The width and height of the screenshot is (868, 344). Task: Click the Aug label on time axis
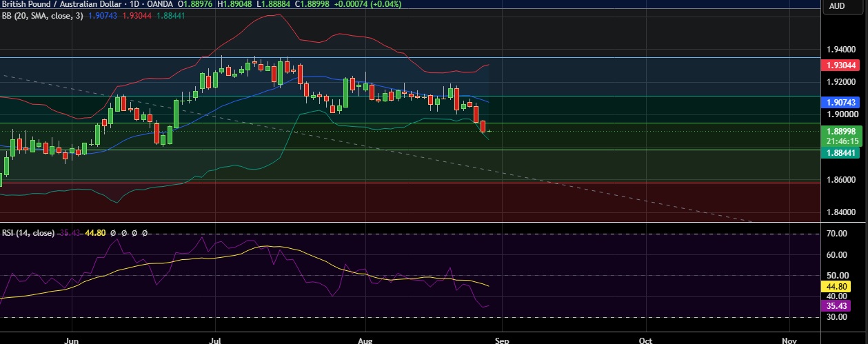tap(365, 340)
